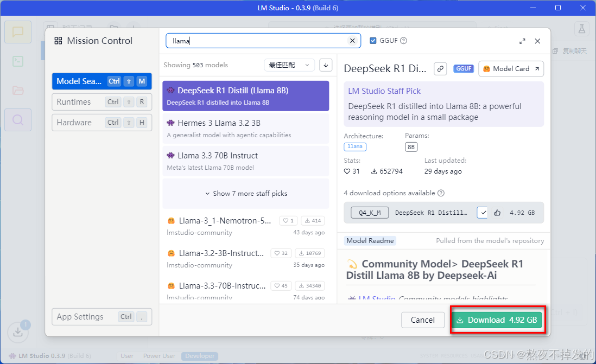Click download count 10769 on Llama-3.2-3B-Instruct
Image resolution: width=596 pixels, height=364 pixels.
[309, 253]
